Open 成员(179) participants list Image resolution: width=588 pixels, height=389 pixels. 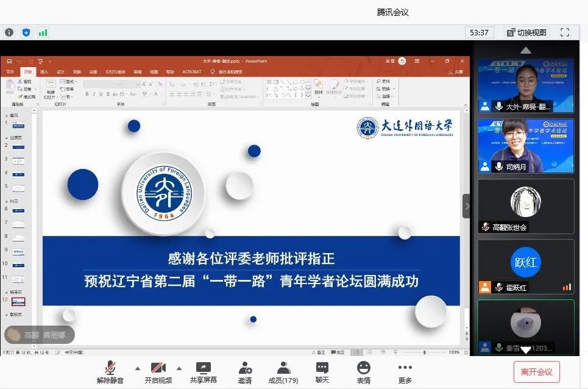click(283, 371)
